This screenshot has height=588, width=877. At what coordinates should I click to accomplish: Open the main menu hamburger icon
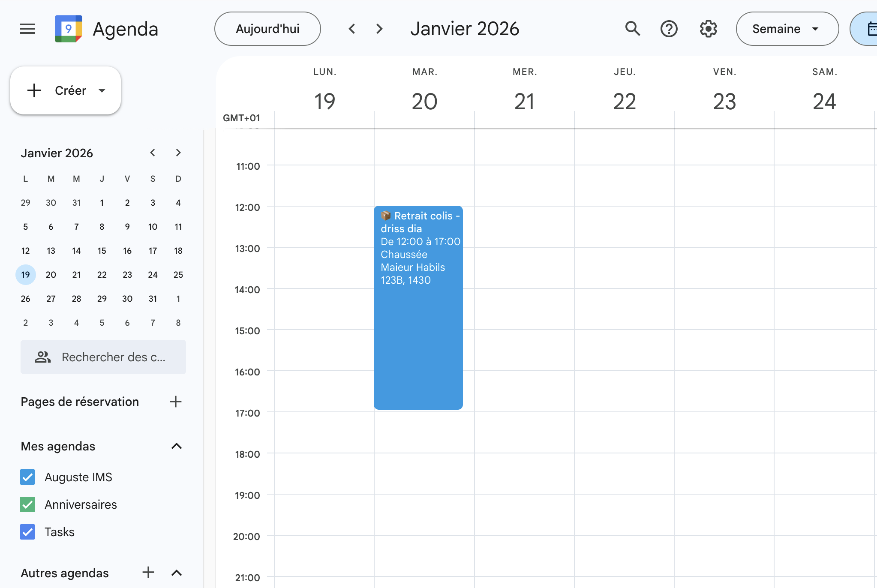tap(27, 29)
